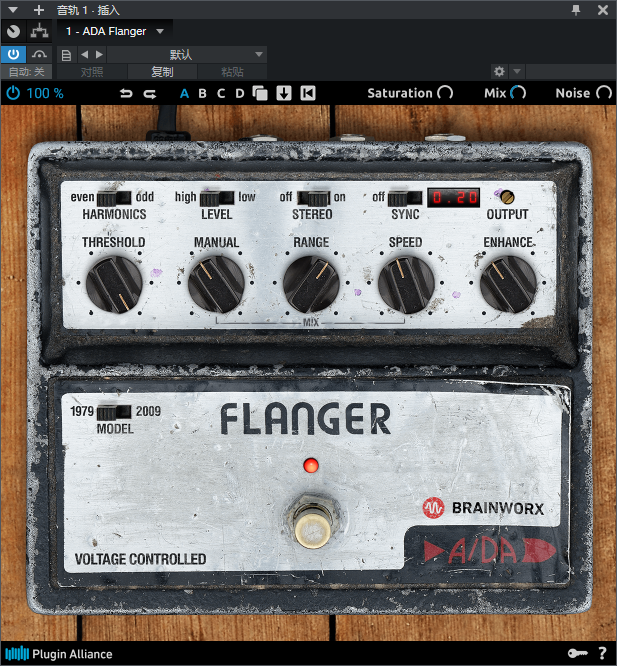Toggle the LEVEL high/low switch
The image size is (617, 666).
pyautogui.click(x=217, y=198)
